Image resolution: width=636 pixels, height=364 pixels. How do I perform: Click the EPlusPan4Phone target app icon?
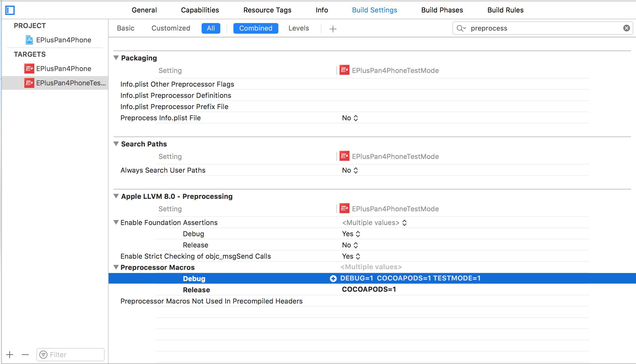point(29,69)
